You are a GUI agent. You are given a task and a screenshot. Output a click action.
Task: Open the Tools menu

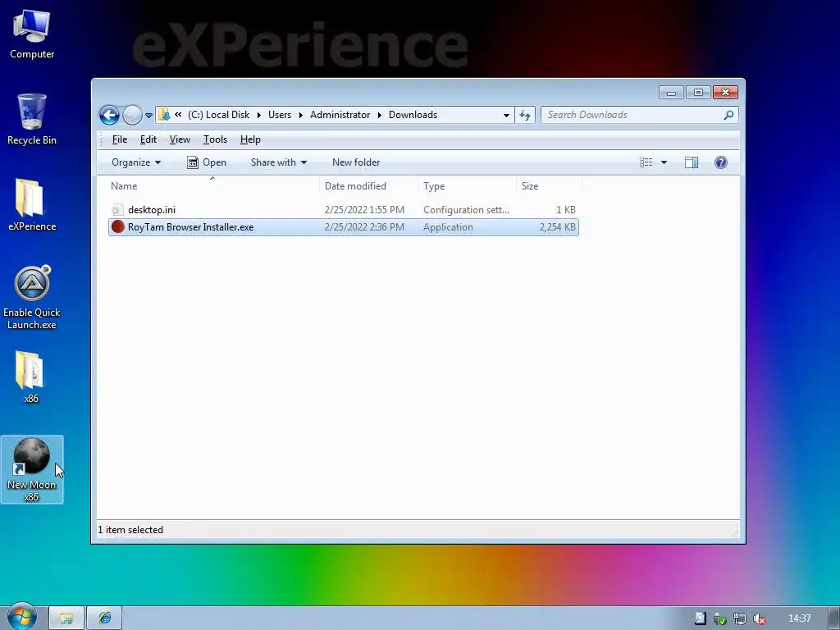(x=216, y=139)
